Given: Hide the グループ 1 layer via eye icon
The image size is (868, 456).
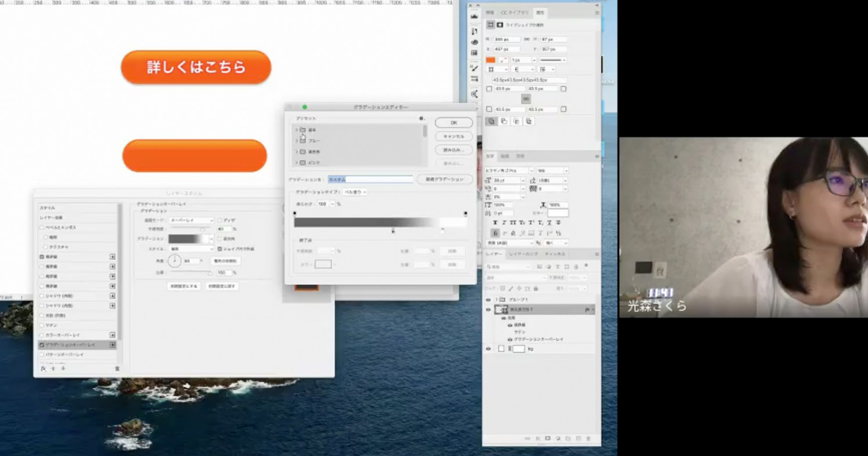Looking at the screenshot, I should tap(488, 300).
